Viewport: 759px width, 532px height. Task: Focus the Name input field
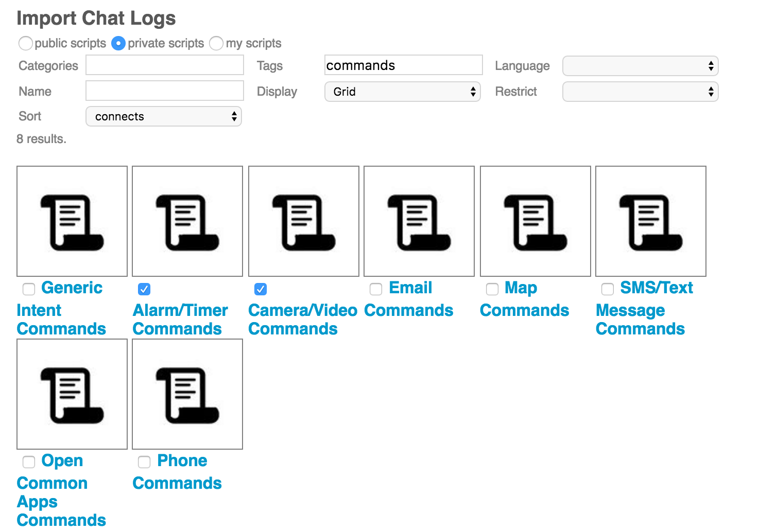click(165, 91)
